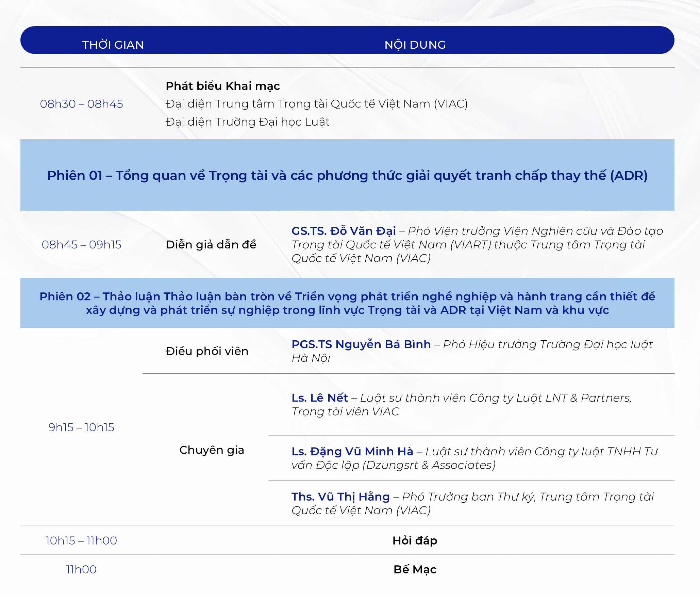The height and width of the screenshot is (600, 700).
Task: Select the Đại diện Trường Đại học Luật line
Action: 248,122
